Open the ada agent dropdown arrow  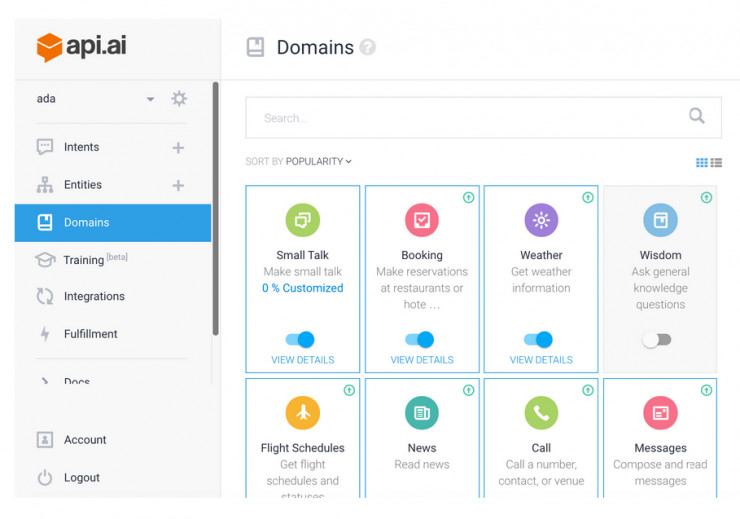click(150, 99)
